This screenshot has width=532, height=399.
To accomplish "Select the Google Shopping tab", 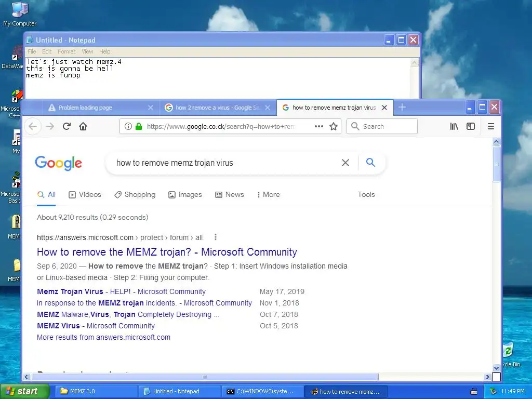I will pyautogui.click(x=135, y=195).
